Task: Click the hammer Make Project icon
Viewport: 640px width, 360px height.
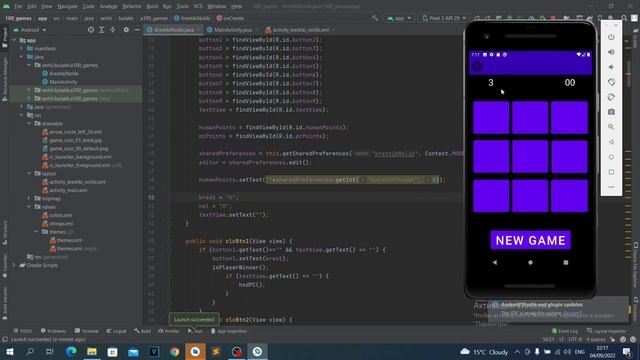Action: (375, 18)
